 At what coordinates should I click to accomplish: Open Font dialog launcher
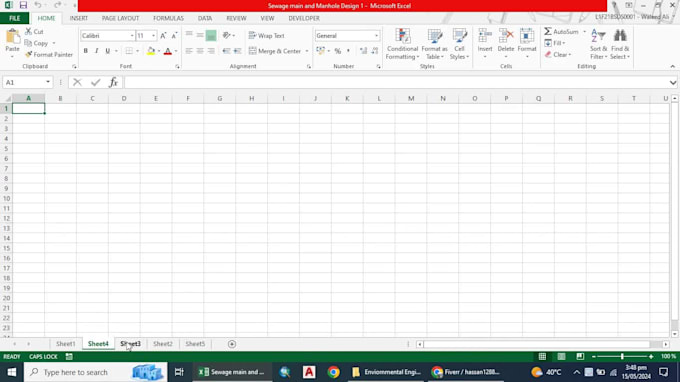177,66
